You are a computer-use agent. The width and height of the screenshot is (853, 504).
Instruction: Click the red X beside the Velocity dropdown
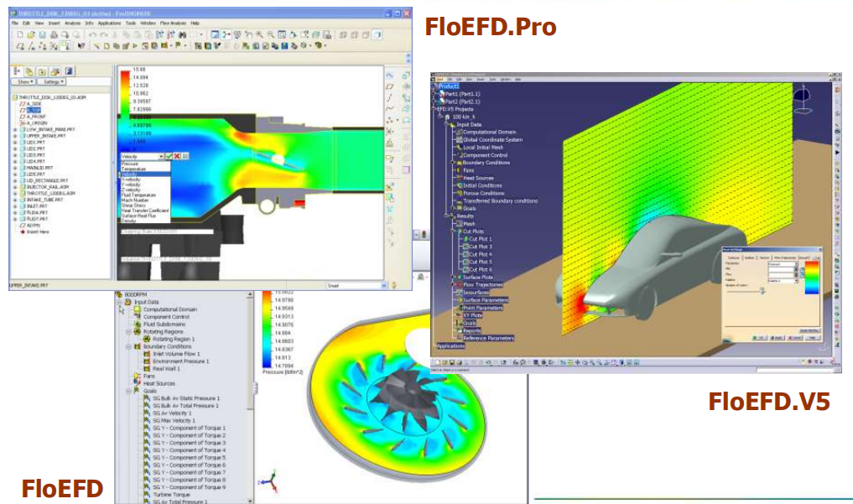(x=179, y=156)
